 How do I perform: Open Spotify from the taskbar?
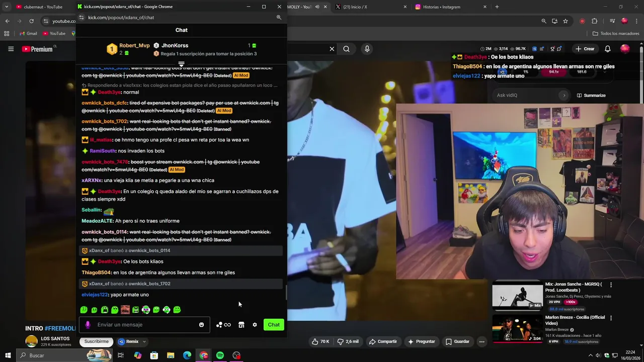(220, 355)
